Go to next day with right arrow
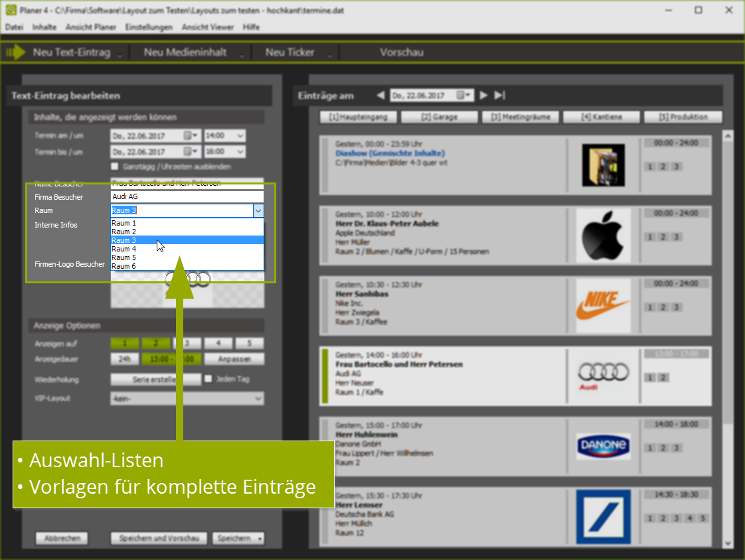The image size is (745, 560). coord(483,95)
